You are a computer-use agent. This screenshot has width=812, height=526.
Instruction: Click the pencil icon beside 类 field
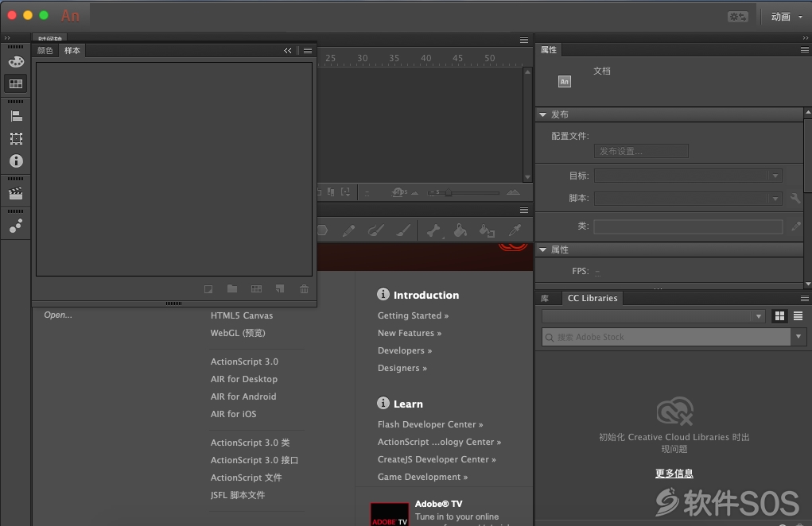tap(796, 226)
